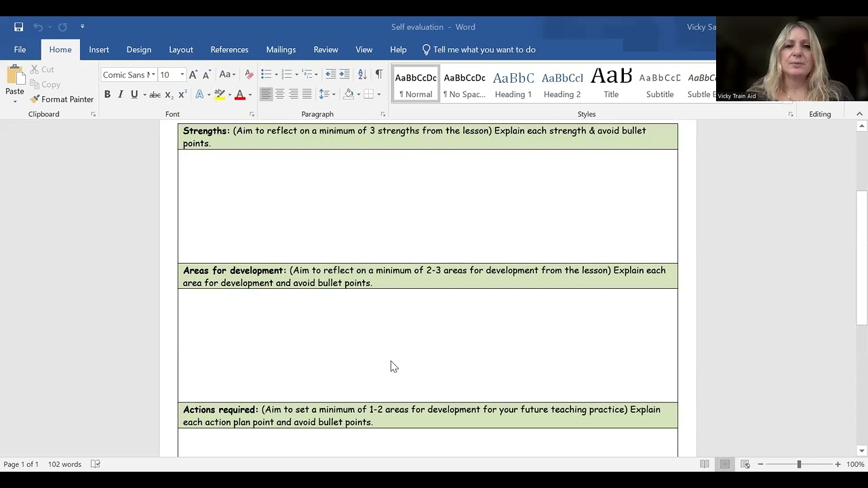Viewport: 868px width, 488px height.
Task: Click the Format Painter button
Action: click(x=62, y=99)
